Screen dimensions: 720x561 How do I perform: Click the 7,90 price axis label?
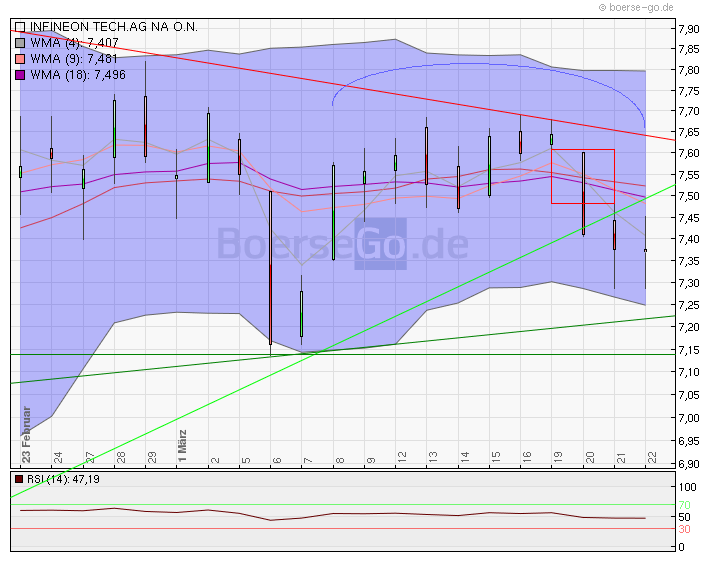689,29
